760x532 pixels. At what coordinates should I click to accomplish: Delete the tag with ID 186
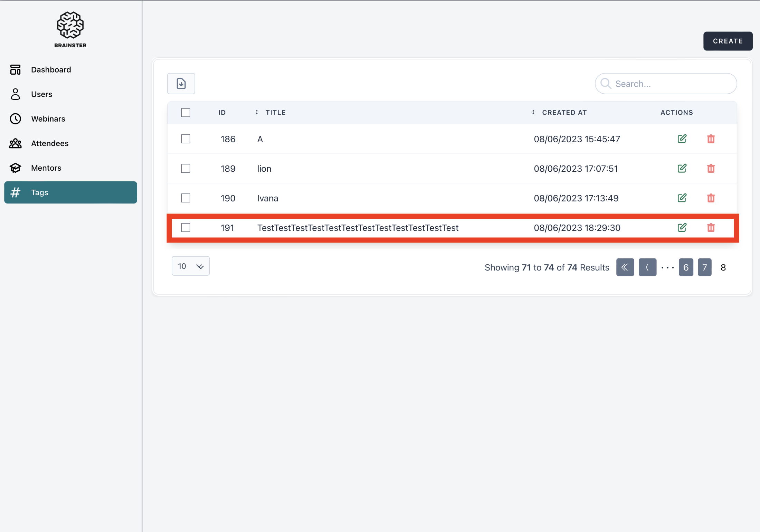(x=711, y=139)
